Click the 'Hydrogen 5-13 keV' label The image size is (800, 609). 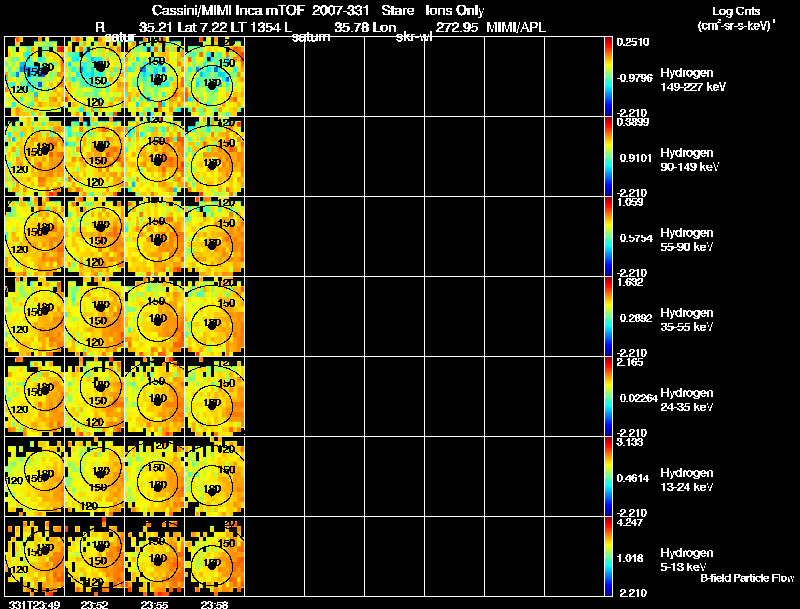(687, 560)
